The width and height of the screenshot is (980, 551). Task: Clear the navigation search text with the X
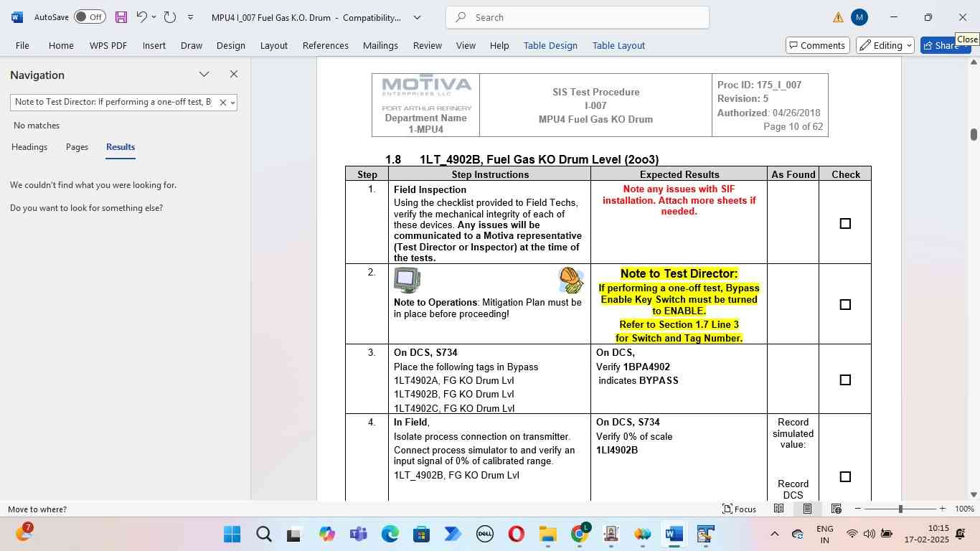click(x=222, y=103)
